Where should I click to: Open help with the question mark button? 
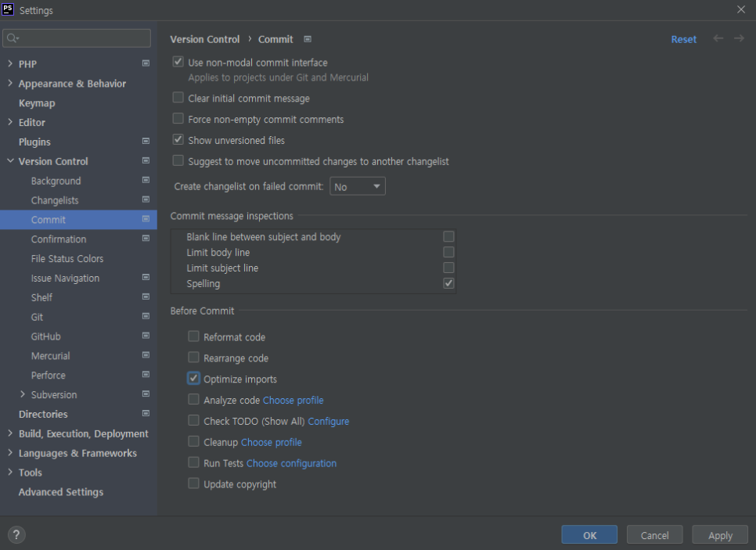click(x=16, y=534)
